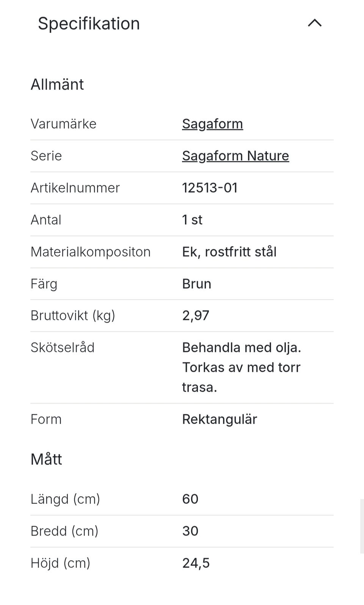The width and height of the screenshot is (364, 605).
Task: Click the Allmänt section heading
Action: [57, 85]
